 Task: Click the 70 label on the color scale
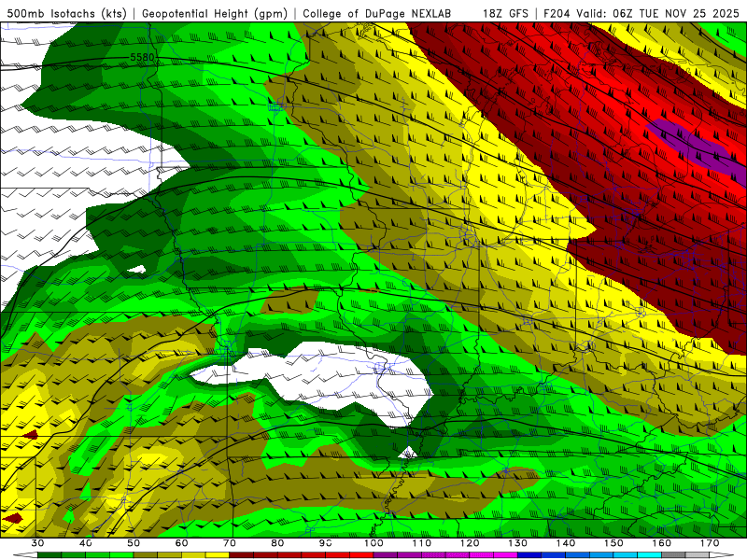point(230,543)
